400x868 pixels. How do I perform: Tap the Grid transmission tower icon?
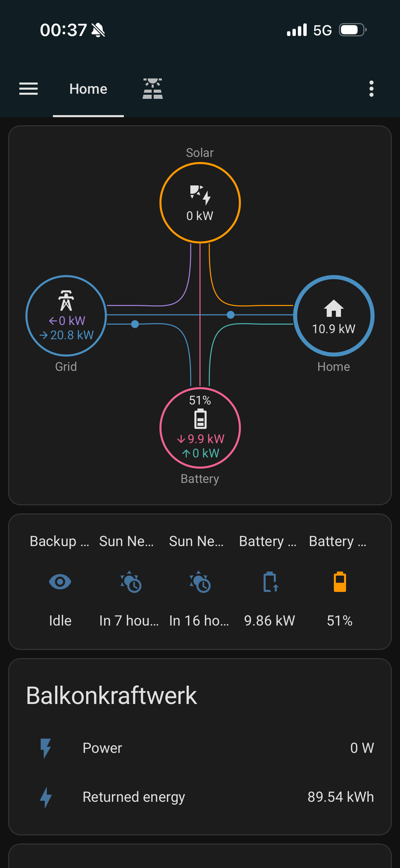66,300
